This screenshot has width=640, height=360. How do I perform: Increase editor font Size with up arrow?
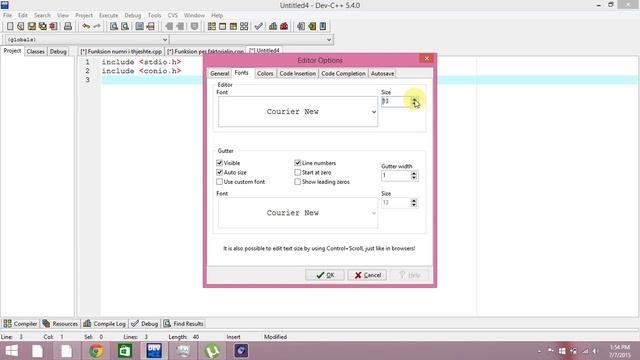(414, 99)
